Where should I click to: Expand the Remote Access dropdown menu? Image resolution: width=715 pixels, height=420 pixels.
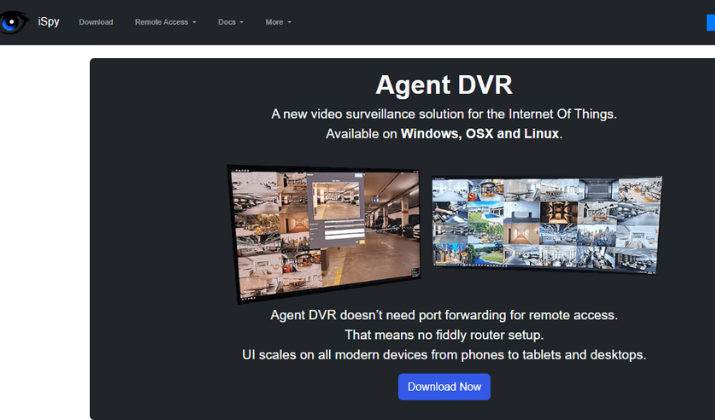point(166,22)
